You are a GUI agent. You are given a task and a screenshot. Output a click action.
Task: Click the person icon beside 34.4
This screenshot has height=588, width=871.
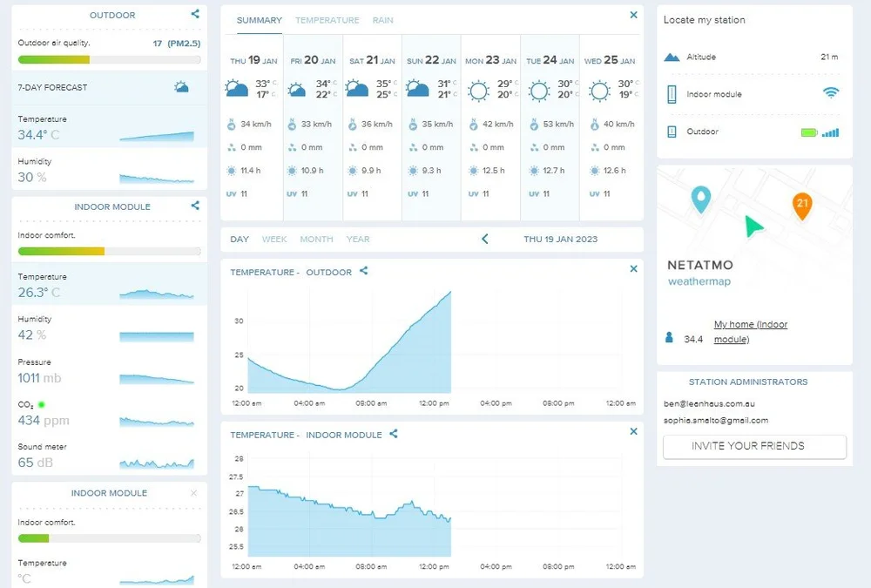click(x=669, y=337)
